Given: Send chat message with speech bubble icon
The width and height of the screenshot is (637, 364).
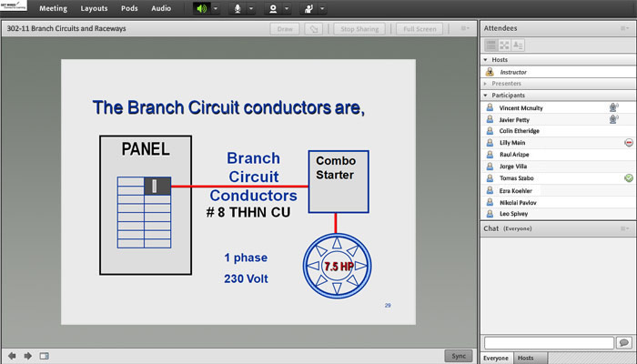Looking at the screenshot, I should point(623,342).
